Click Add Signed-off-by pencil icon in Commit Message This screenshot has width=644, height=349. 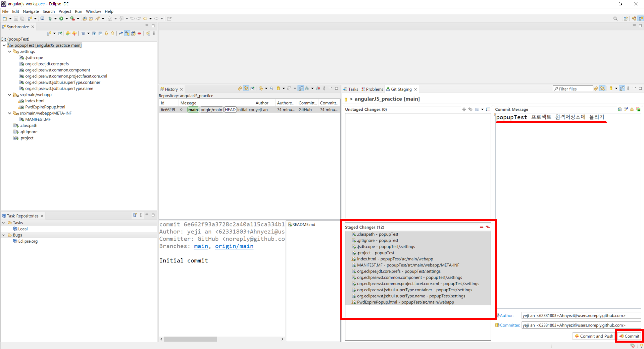tap(626, 109)
